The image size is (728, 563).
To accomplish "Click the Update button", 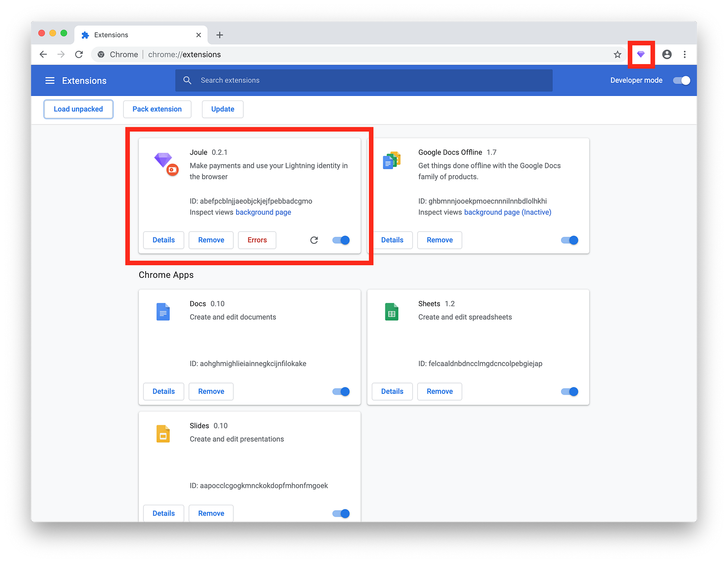I will (x=222, y=109).
